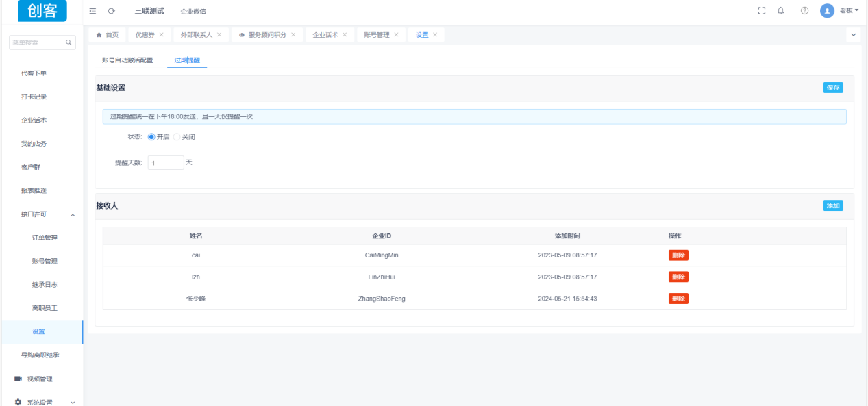Screen dimensions: 868x406
Task: Open 视频管理 in sidebar
Action: point(40,379)
